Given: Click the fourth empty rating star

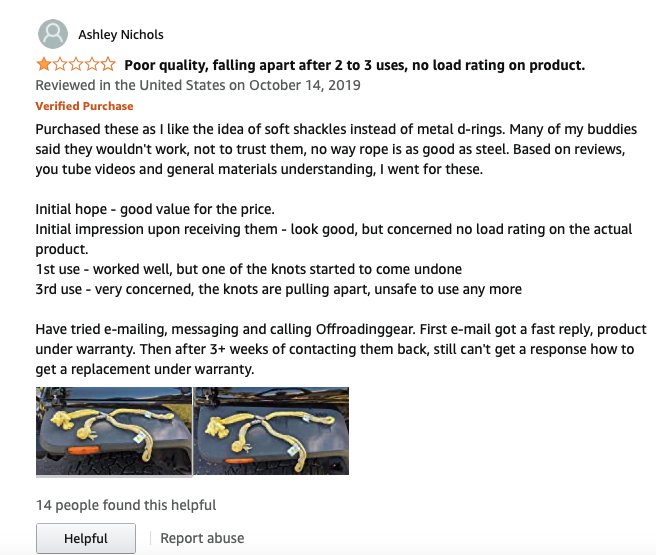Looking at the screenshot, I should [92, 64].
